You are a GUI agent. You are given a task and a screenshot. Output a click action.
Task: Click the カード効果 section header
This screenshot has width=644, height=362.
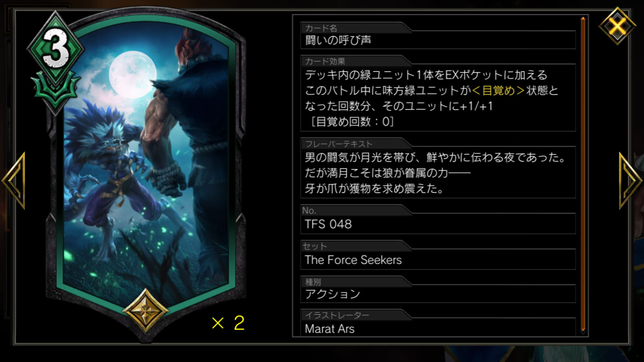(x=325, y=62)
